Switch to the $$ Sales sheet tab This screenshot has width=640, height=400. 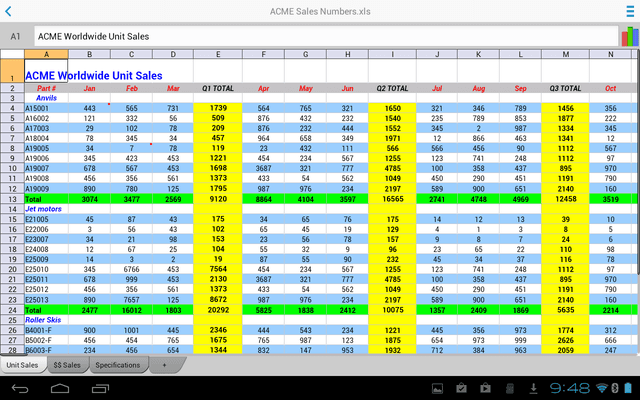tap(67, 365)
